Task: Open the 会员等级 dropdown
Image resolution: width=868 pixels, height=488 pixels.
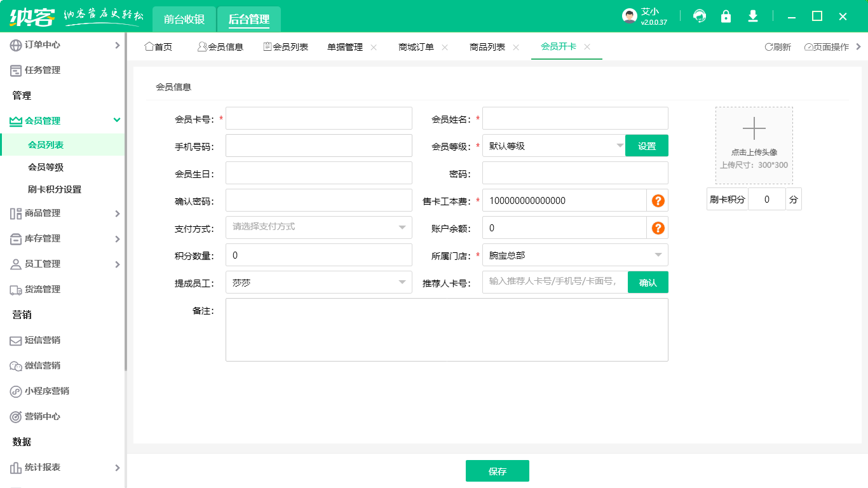Action: pos(553,146)
